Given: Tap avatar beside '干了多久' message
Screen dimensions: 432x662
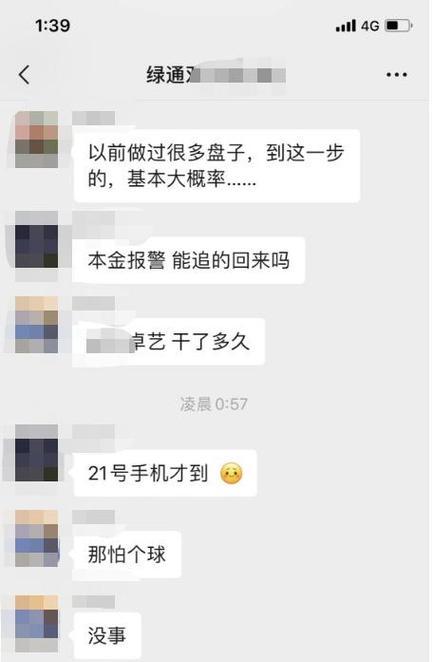Looking at the screenshot, I should click(x=37, y=324).
